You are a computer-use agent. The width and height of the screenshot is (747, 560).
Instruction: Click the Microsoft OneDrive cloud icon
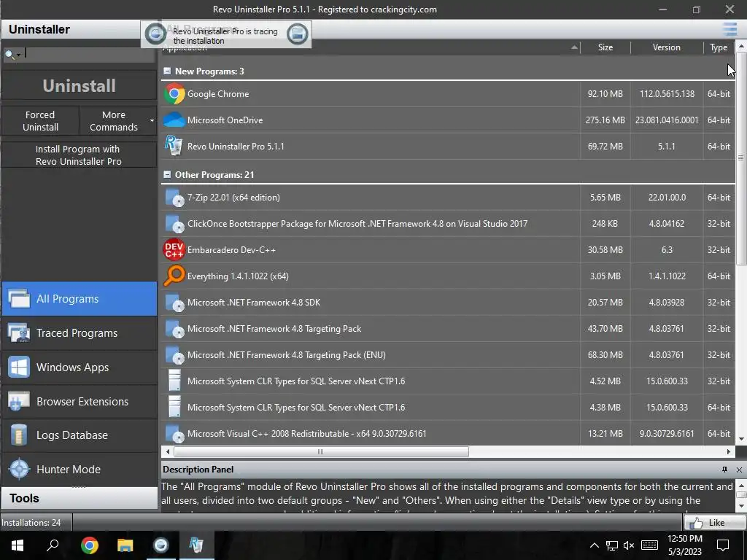(174, 120)
